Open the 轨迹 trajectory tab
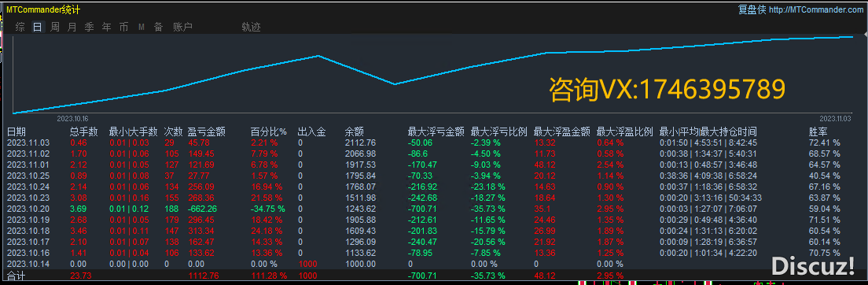The width and height of the screenshot is (868, 285). 251,27
